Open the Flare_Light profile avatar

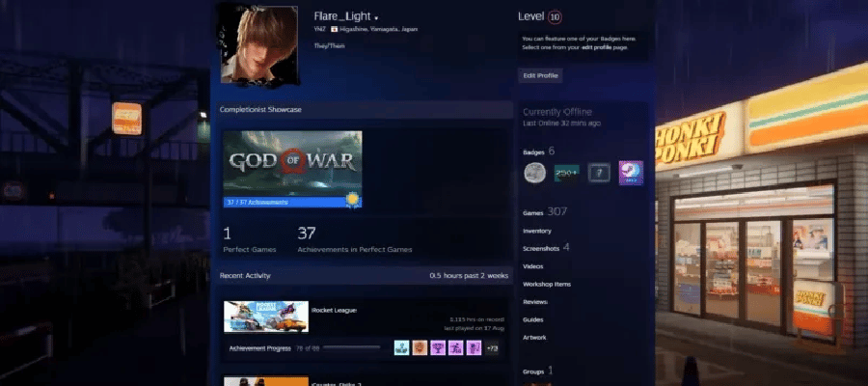[259, 44]
